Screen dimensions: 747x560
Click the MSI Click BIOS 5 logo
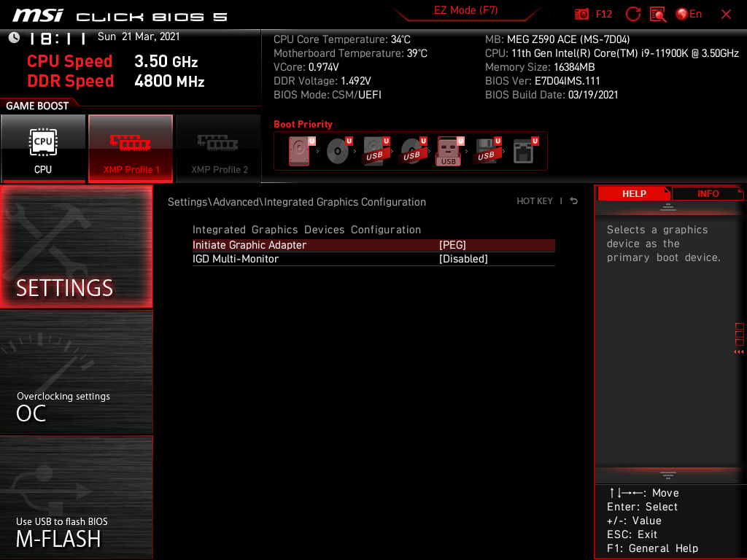pyautogui.click(x=120, y=16)
